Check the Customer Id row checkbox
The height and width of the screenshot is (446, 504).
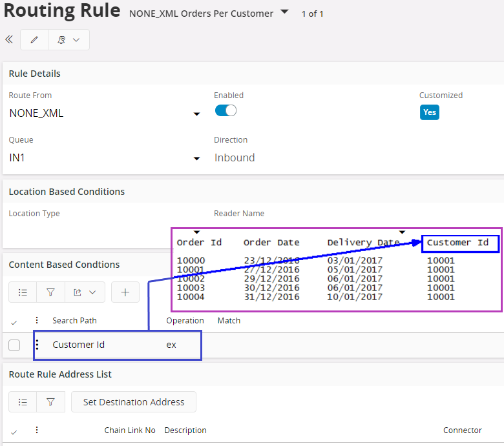[x=14, y=345]
